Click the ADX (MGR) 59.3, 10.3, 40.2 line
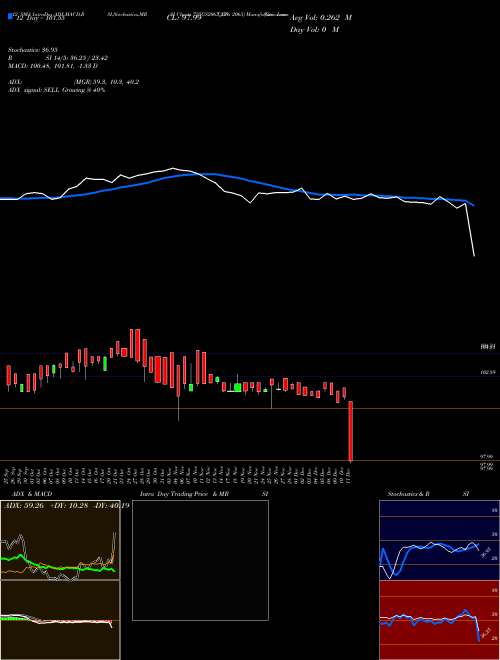Image resolution: width=500 pixels, height=660 pixels. click(73, 82)
